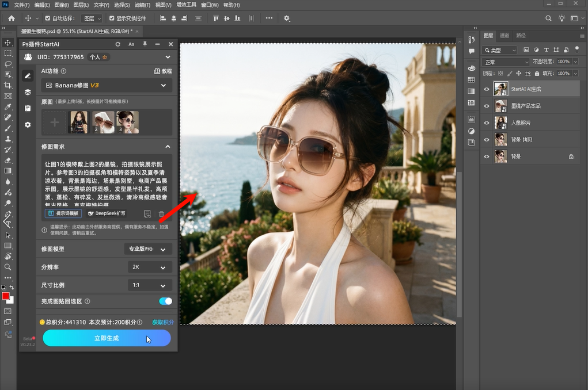Switch to the 通道 (Channels) tab
This screenshot has width=588, height=390.
click(x=504, y=35)
